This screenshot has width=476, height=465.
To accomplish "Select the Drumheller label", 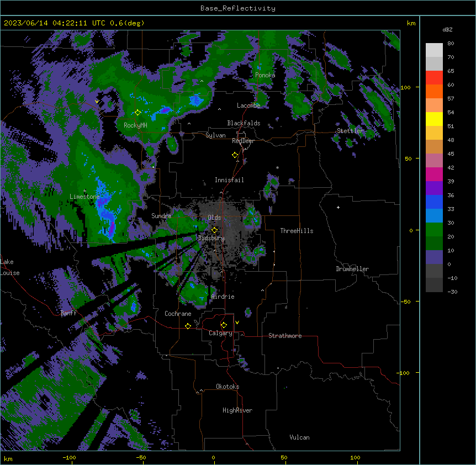I will point(352,269).
